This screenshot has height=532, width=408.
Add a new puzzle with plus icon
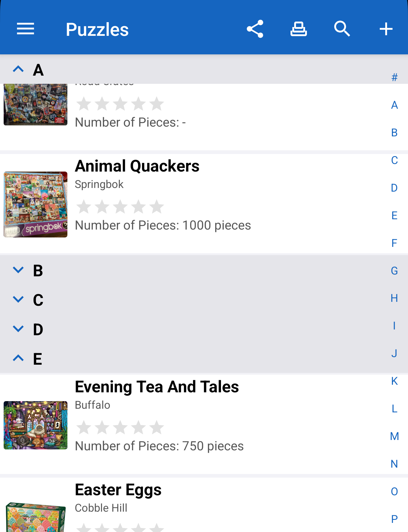click(386, 29)
